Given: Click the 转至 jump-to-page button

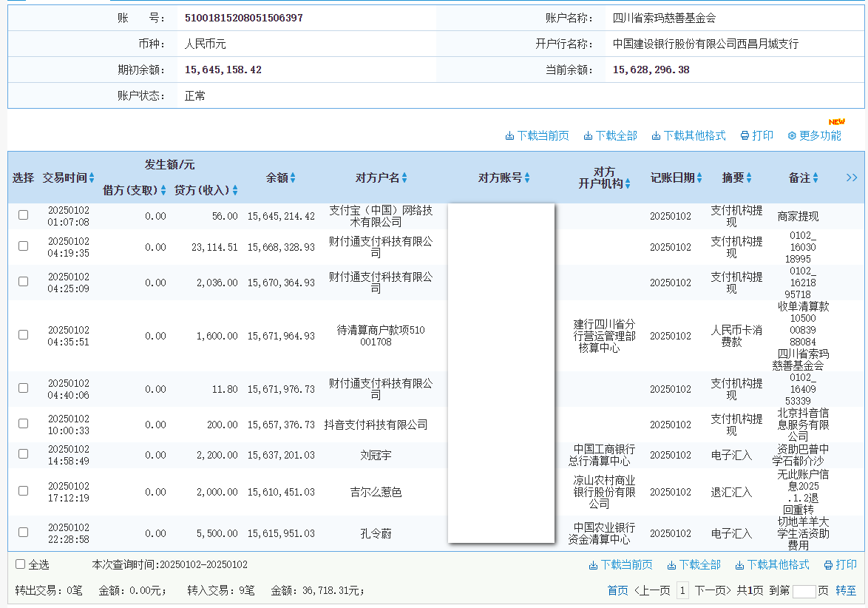Looking at the screenshot, I should coord(846,590).
